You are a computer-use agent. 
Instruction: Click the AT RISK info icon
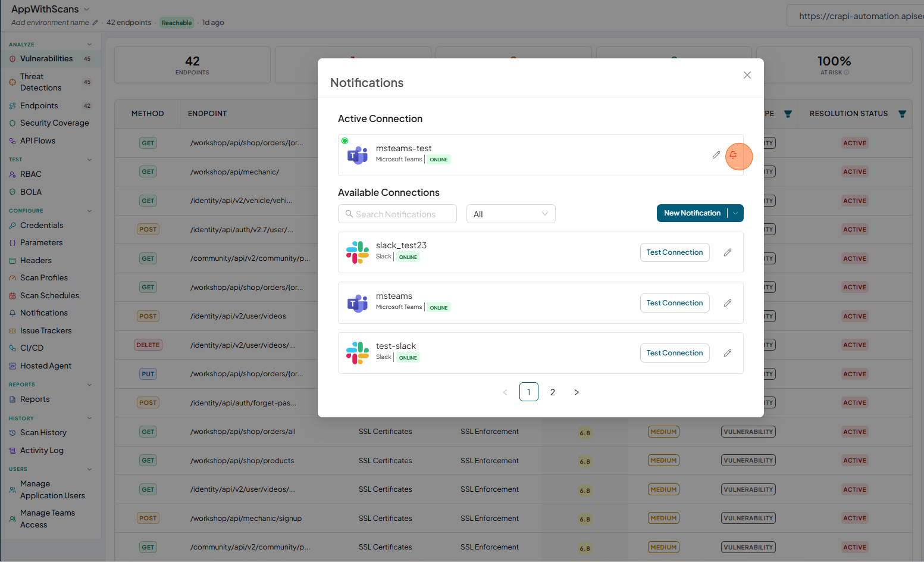pyautogui.click(x=846, y=73)
